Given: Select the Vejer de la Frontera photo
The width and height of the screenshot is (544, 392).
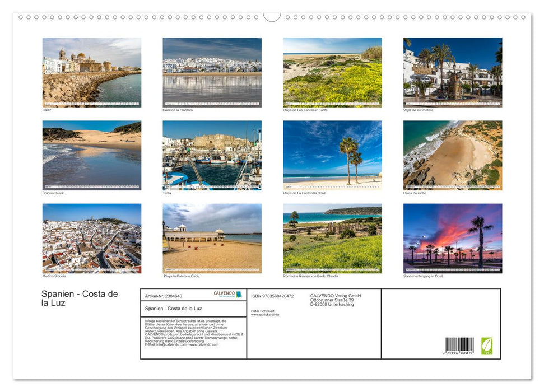Looking at the screenshot, I should click(453, 72).
